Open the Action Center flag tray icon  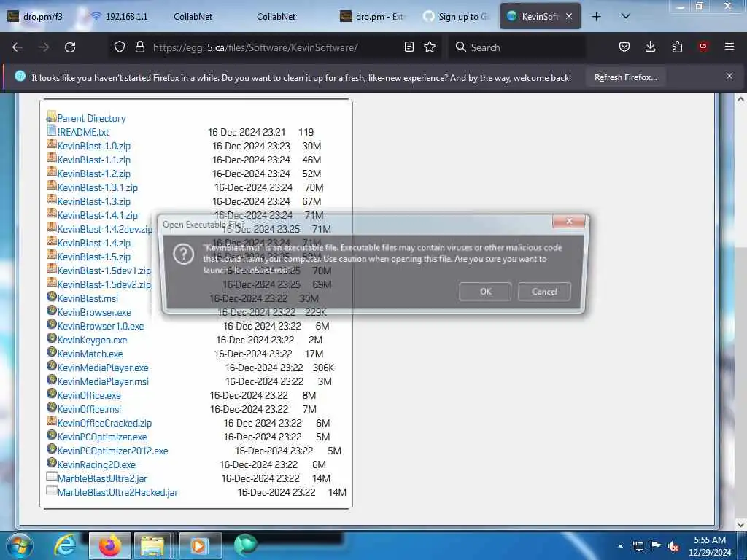656,546
